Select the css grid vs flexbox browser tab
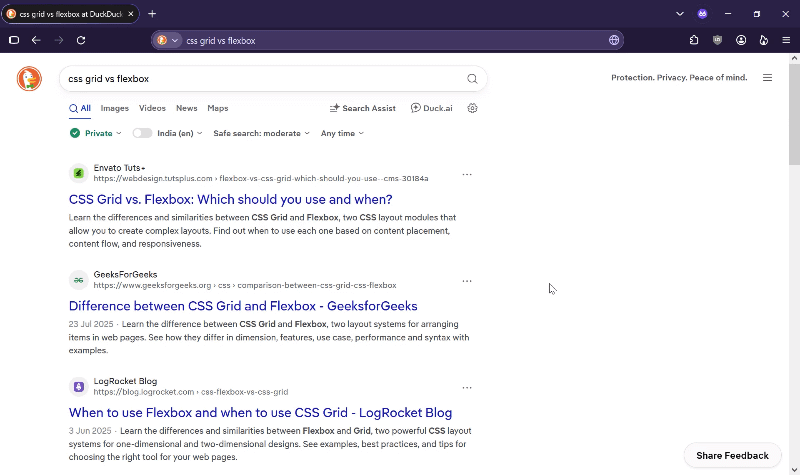The width and height of the screenshot is (800, 475). [x=70, y=14]
